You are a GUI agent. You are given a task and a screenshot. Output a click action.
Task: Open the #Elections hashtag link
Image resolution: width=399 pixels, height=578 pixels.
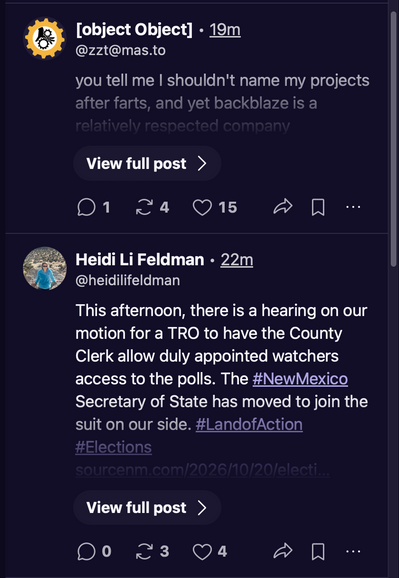(114, 447)
